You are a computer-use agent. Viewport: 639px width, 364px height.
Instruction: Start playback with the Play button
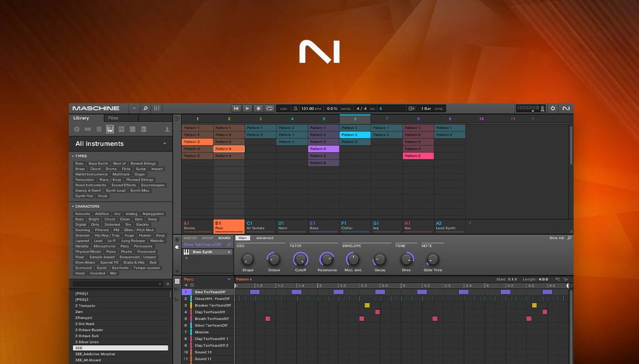point(247,109)
